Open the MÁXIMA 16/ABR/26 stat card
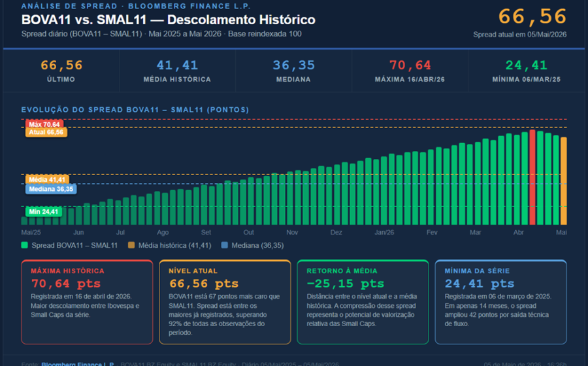 (410, 71)
